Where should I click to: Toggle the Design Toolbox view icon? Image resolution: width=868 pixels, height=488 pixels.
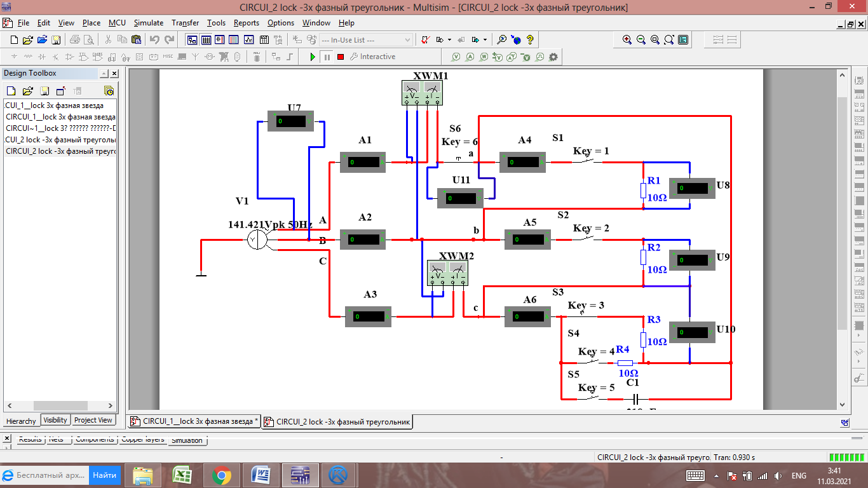click(x=192, y=39)
